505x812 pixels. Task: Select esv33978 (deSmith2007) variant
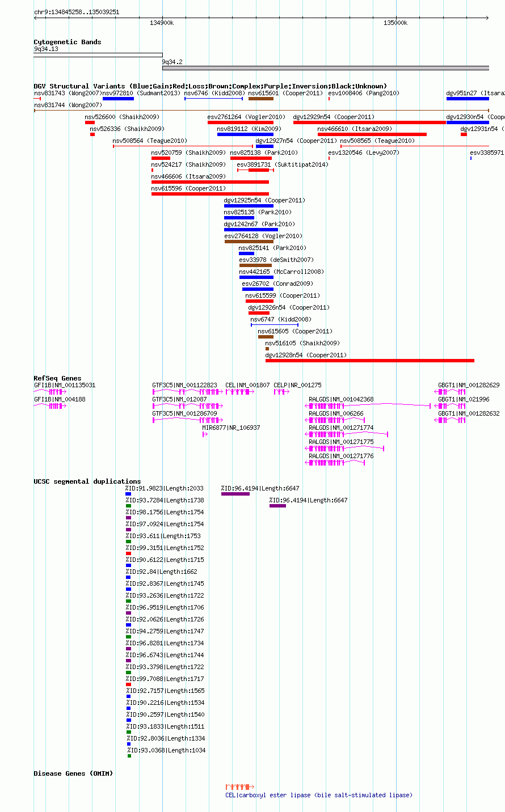(x=255, y=265)
